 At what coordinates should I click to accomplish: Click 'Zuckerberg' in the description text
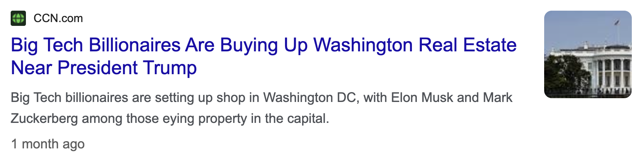pos(44,119)
